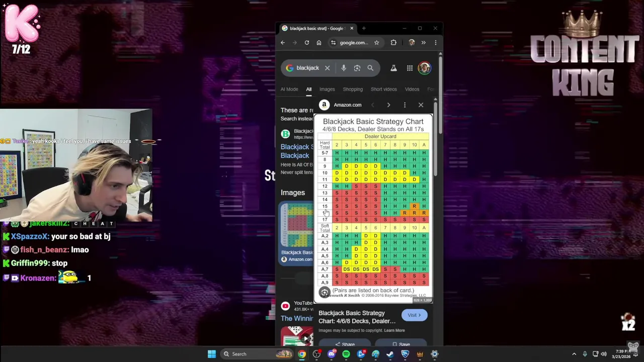
Task: Start voice search with microphone icon
Action: (x=344, y=68)
